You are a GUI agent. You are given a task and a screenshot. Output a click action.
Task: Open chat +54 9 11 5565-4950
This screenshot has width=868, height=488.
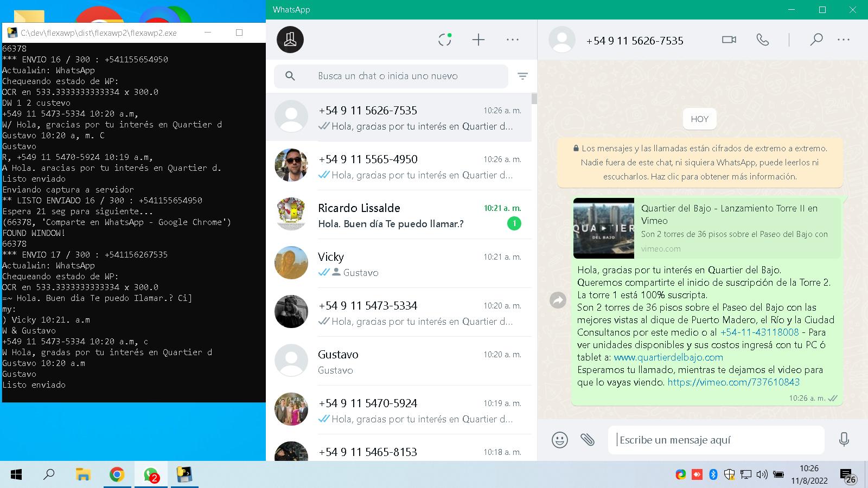pyautogui.click(x=399, y=166)
